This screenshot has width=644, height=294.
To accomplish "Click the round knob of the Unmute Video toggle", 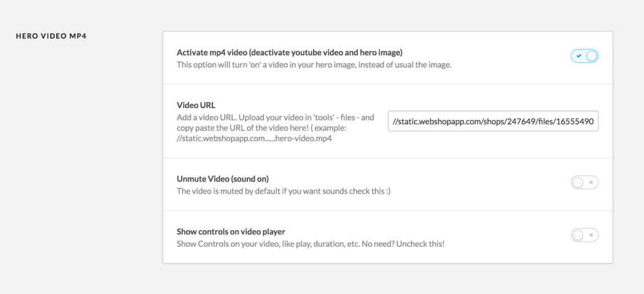I will coord(578,182).
